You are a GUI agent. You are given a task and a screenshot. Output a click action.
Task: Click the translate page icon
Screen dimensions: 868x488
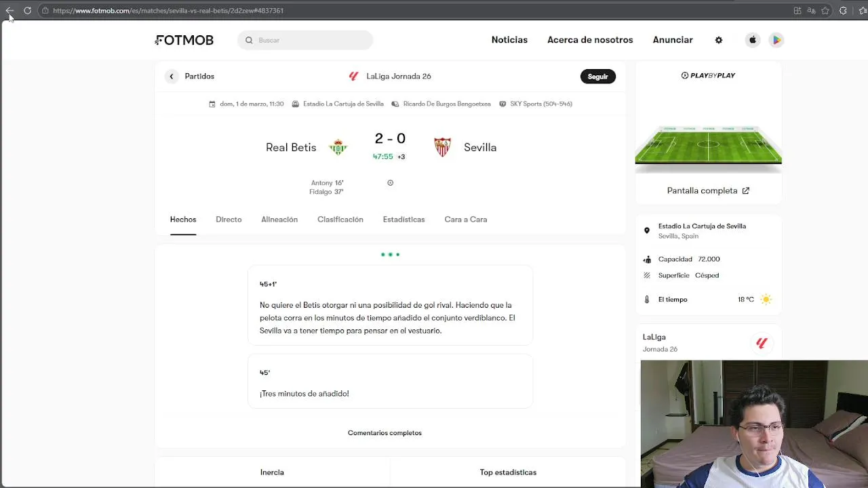coord(811,10)
